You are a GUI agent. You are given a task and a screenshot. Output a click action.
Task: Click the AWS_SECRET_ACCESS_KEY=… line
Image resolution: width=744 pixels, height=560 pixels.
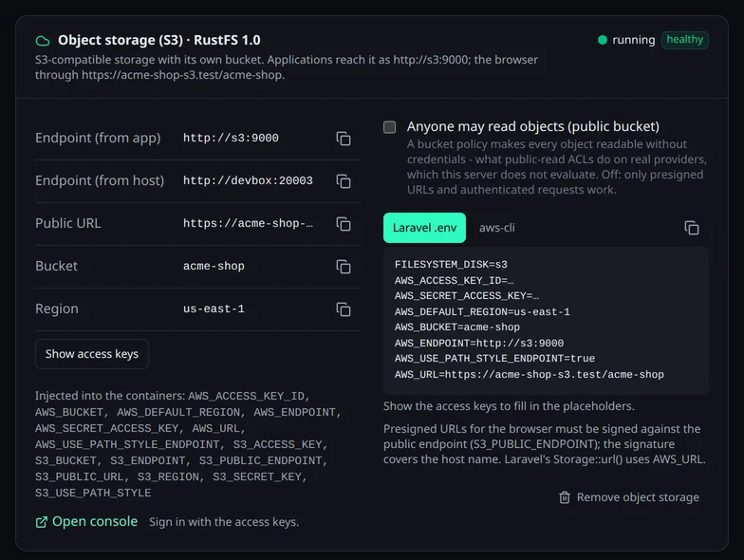pos(467,296)
